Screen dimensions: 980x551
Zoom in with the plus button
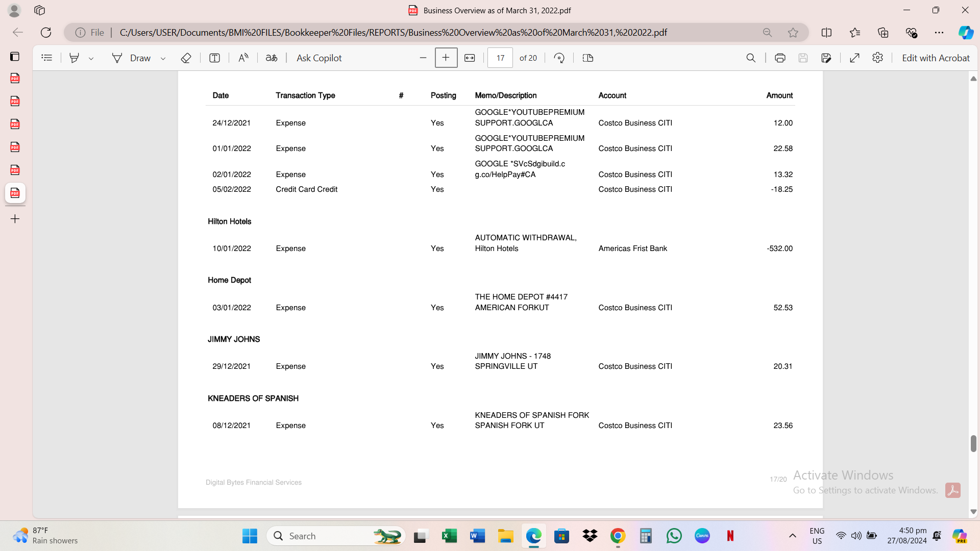[x=446, y=58]
